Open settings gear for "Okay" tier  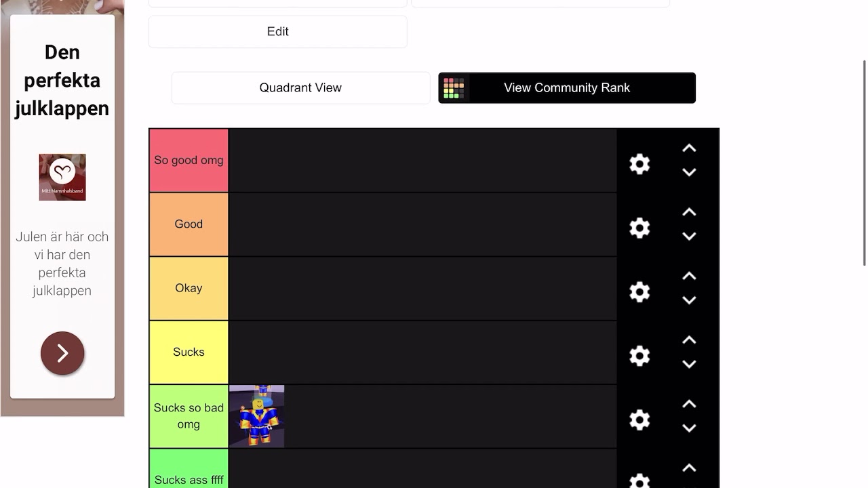(x=639, y=292)
